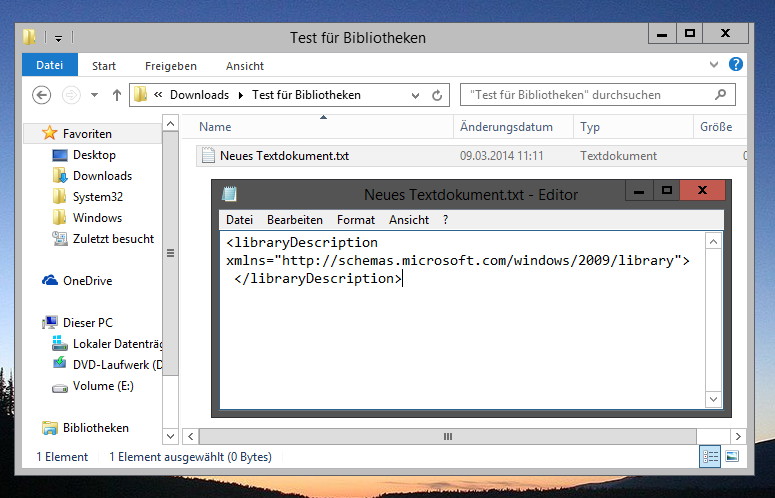Switch to details view icon in status bar
The height and width of the screenshot is (498, 775).
710,456
